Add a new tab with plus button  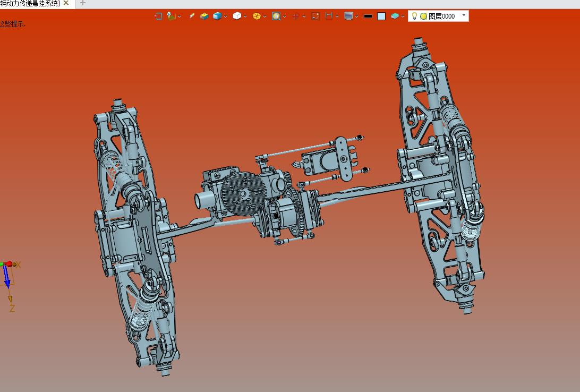coord(82,3)
